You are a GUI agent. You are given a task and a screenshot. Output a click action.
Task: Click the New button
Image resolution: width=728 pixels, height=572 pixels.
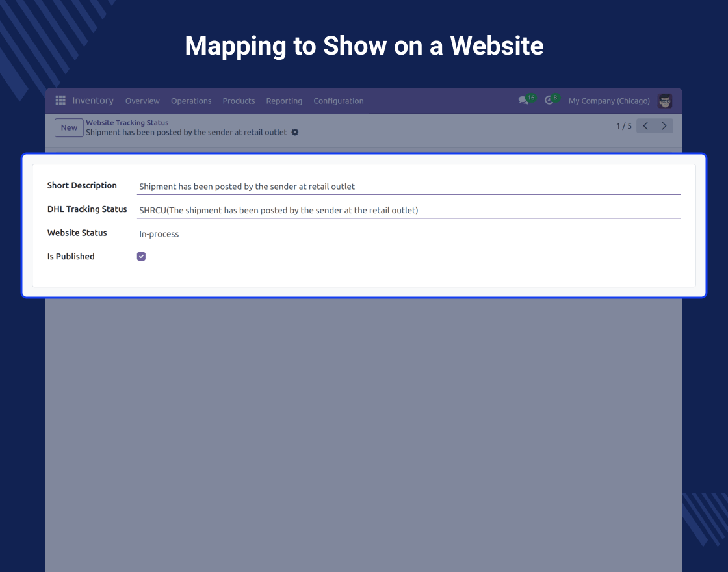(69, 127)
